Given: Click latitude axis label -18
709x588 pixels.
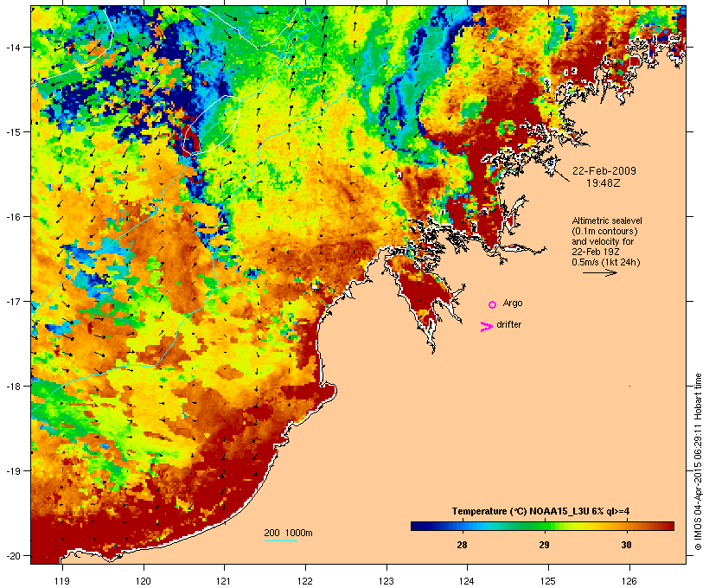Looking at the screenshot, I should click(12, 386).
